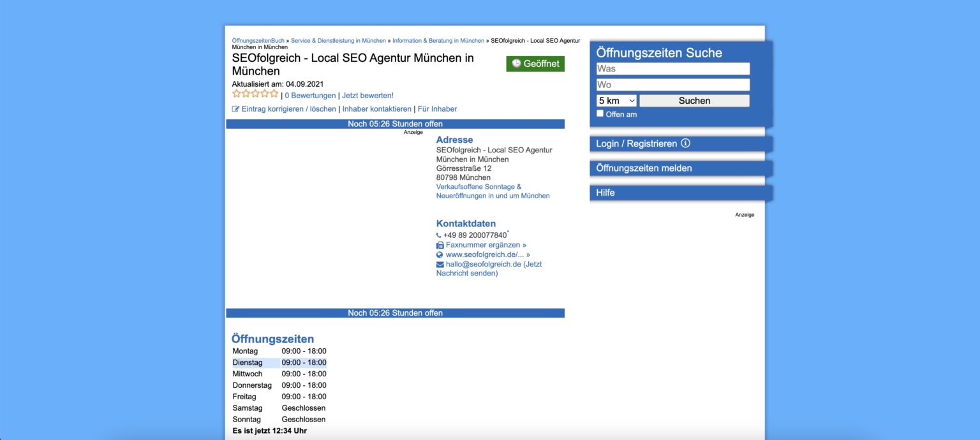Click the hallo@seofolgreich.de email link
This screenshot has width=980, height=440.
coord(489,268)
